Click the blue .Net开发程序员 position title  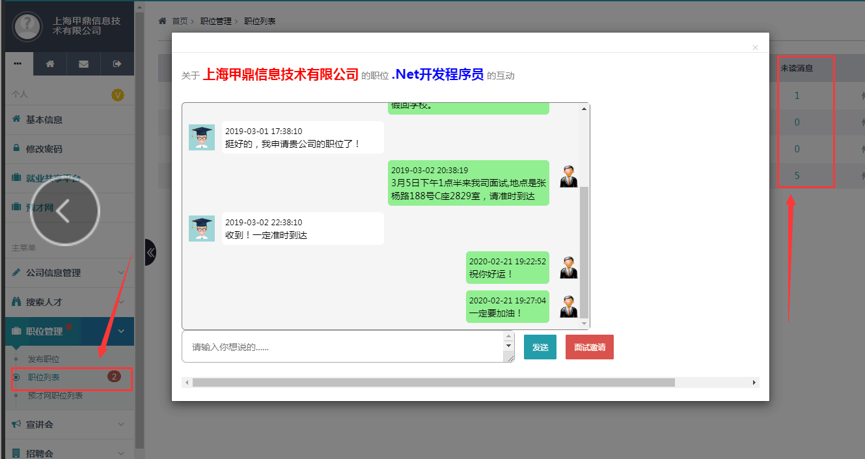(437, 74)
